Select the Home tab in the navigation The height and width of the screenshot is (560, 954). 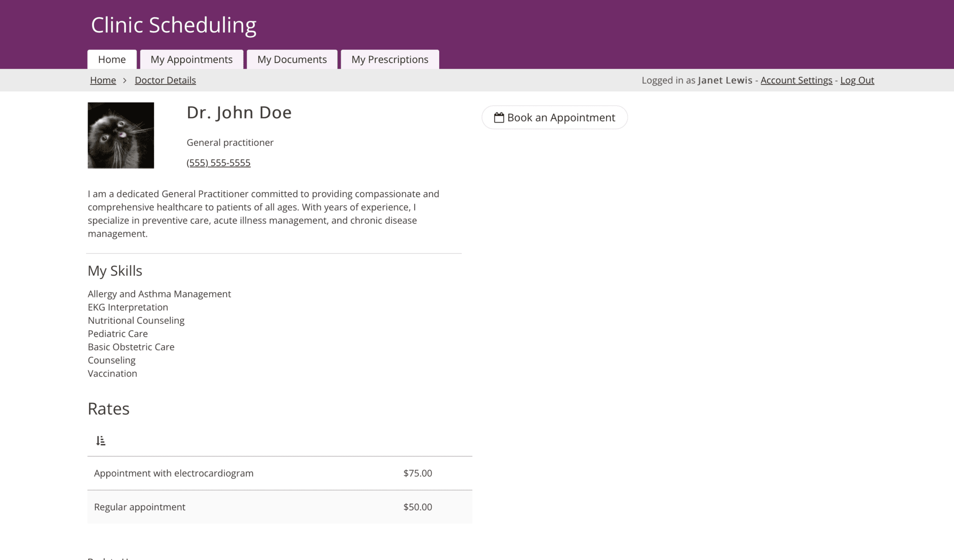pyautogui.click(x=111, y=59)
